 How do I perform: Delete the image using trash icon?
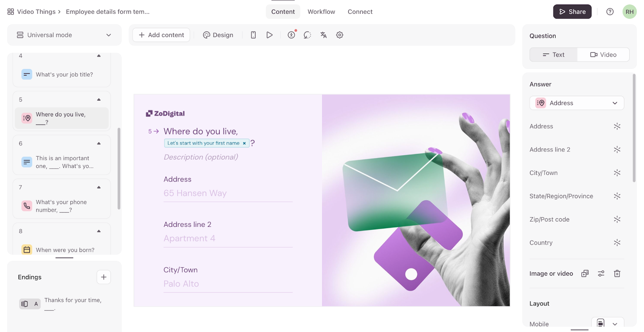coord(617,274)
